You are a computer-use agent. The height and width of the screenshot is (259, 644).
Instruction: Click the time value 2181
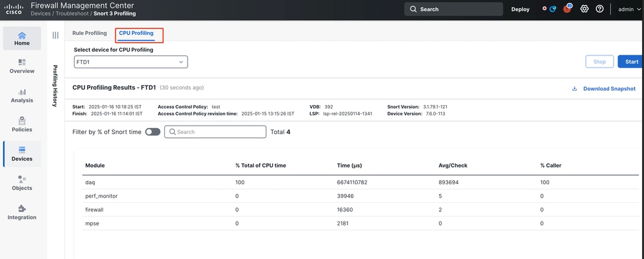pos(344,224)
